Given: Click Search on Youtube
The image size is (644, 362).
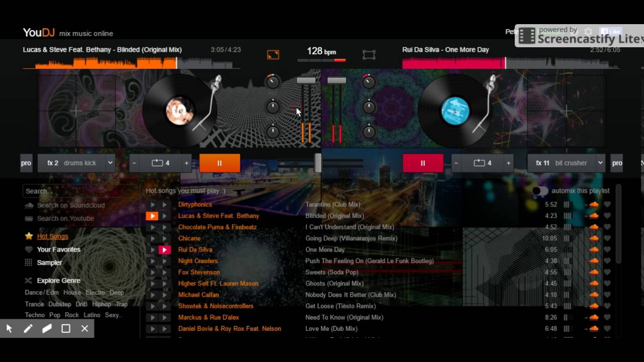Looking at the screenshot, I should (65, 218).
